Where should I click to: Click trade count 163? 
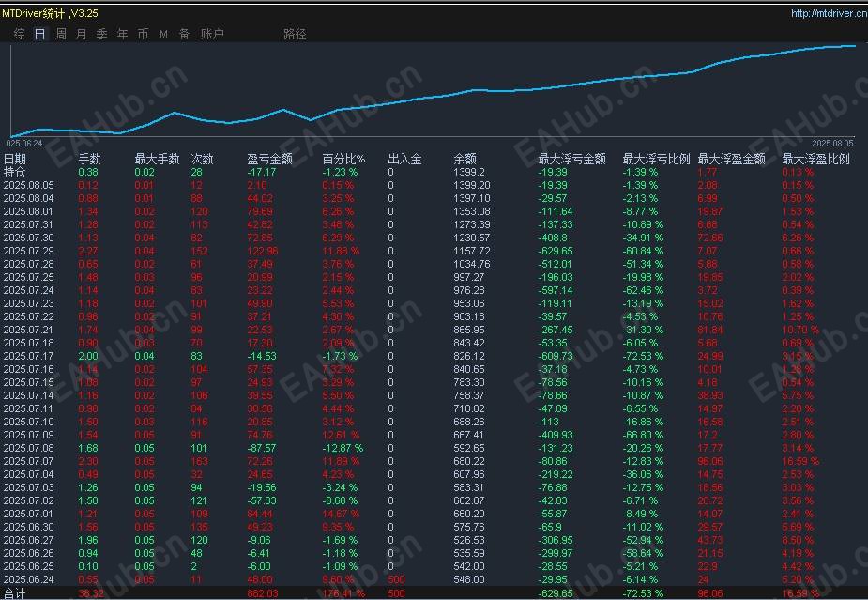199,461
